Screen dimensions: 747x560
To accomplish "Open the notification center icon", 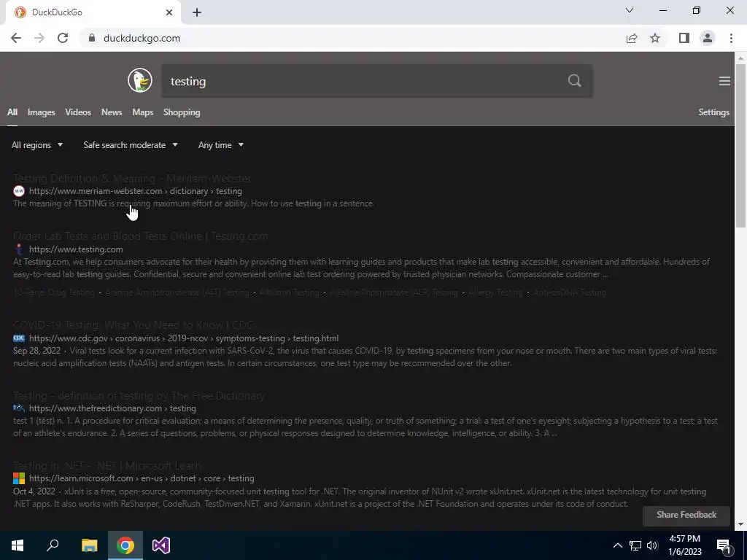I will coord(724,545).
